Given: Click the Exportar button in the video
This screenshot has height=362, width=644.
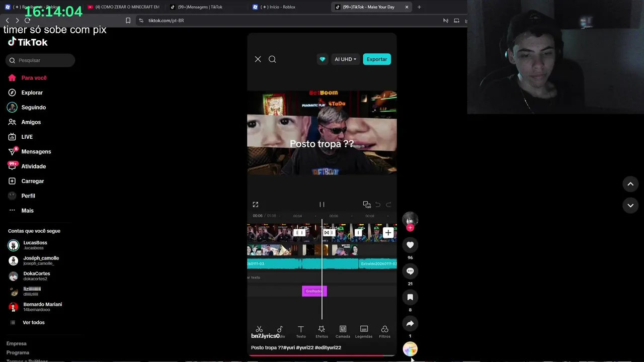Looking at the screenshot, I should pos(377,59).
